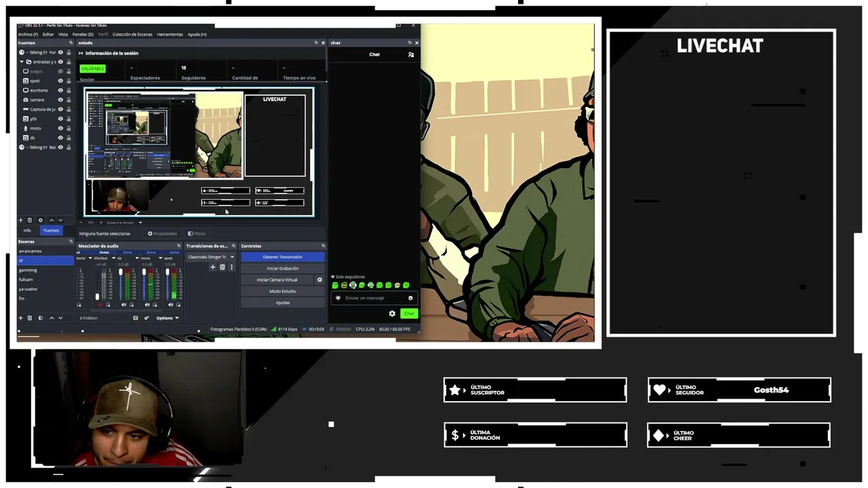Toggle visibility of ytb source

[x=60, y=119]
